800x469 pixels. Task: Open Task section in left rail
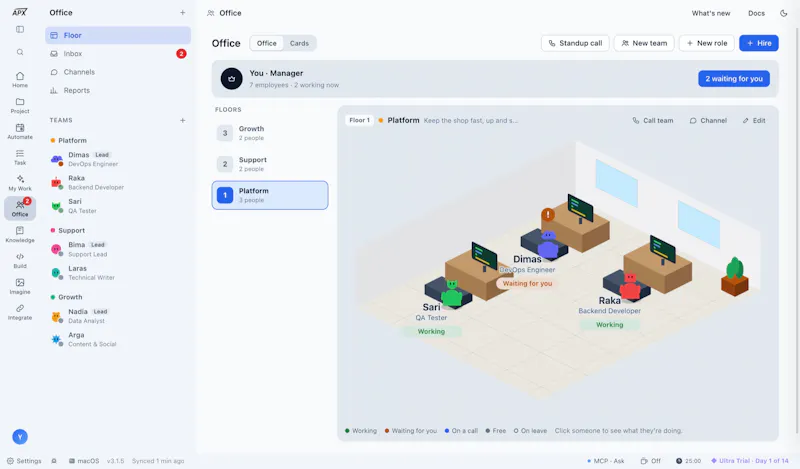pyautogui.click(x=20, y=157)
